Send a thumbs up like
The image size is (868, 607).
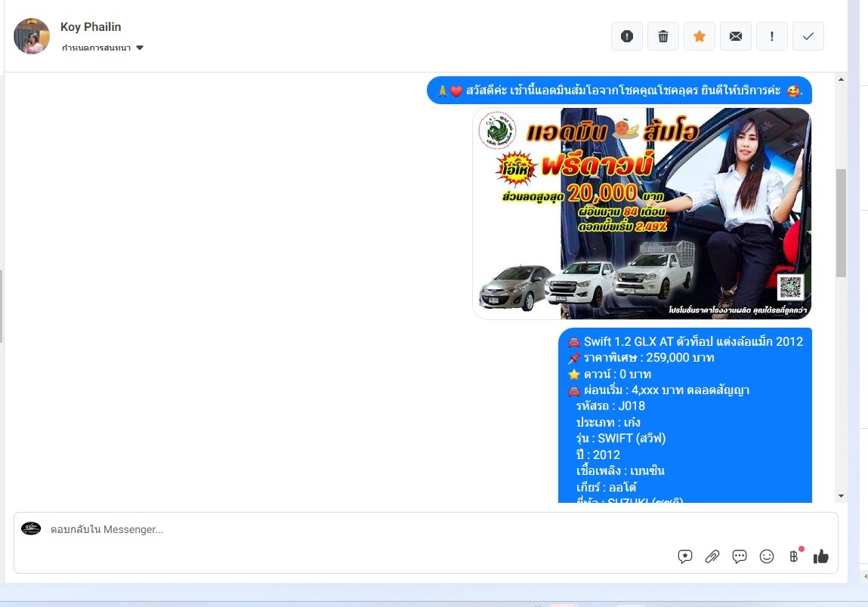coord(821,556)
